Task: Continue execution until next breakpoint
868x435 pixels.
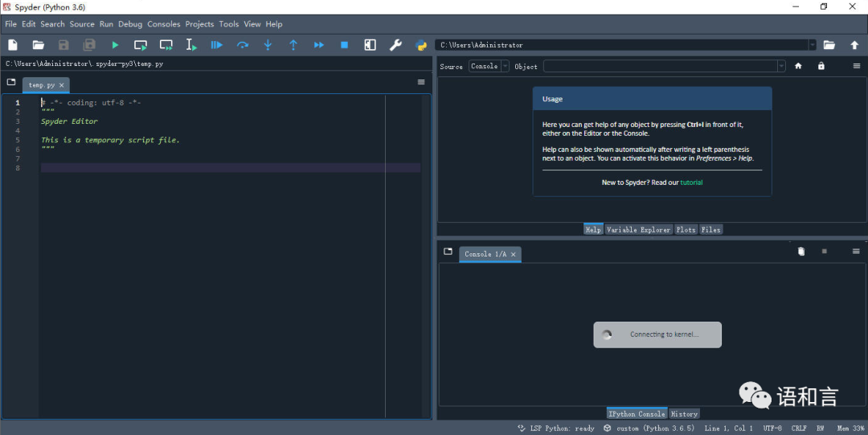Action: [319, 45]
